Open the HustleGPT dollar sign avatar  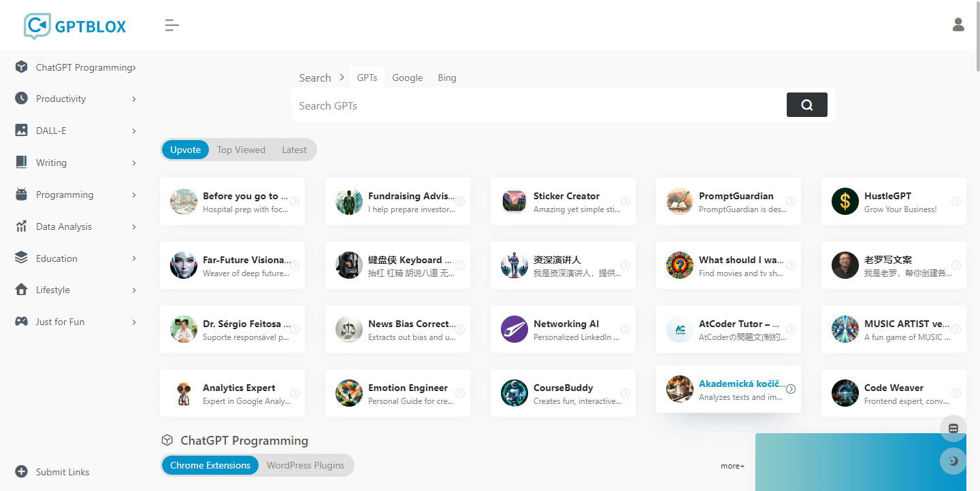[x=845, y=201]
